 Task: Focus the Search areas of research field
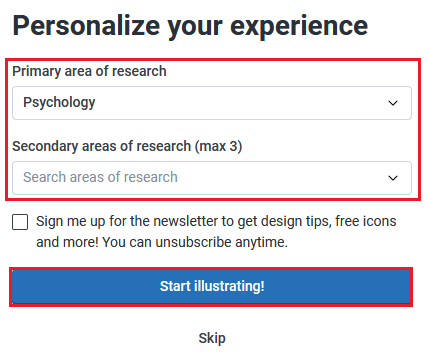212,178
